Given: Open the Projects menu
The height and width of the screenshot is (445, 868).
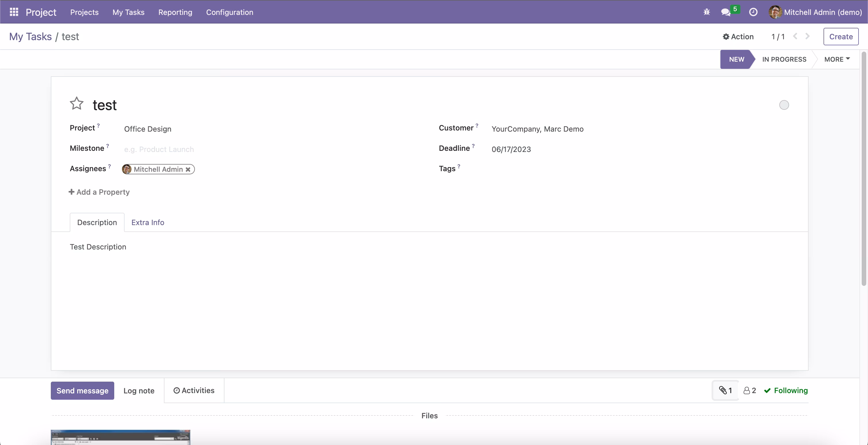Looking at the screenshot, I should pos(84,12).
